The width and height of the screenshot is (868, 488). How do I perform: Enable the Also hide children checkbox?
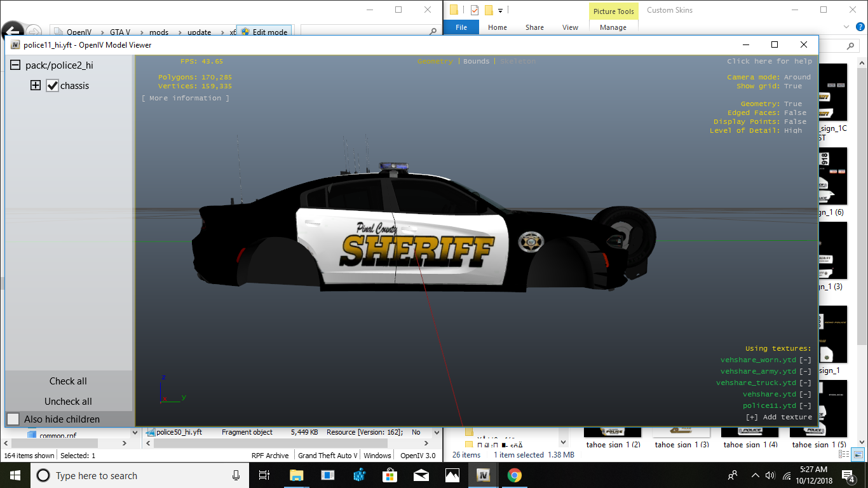tap(13, 419)
